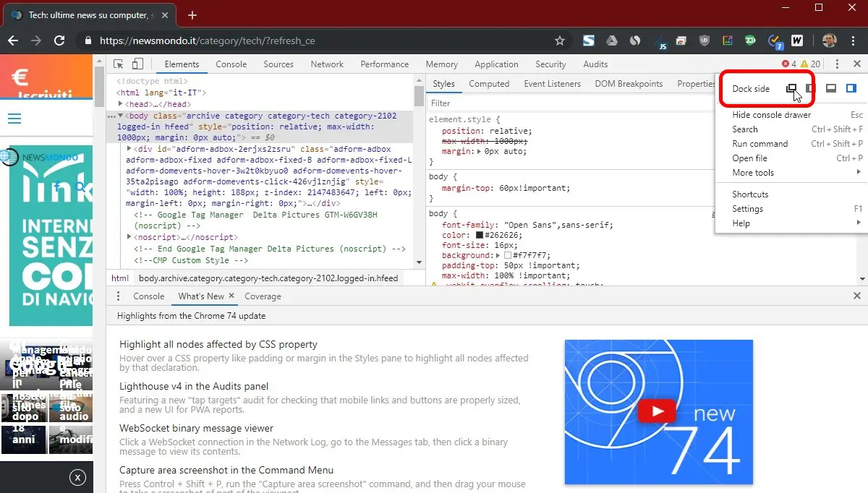Switch to the Network panel tab

[x=327, y=64]
